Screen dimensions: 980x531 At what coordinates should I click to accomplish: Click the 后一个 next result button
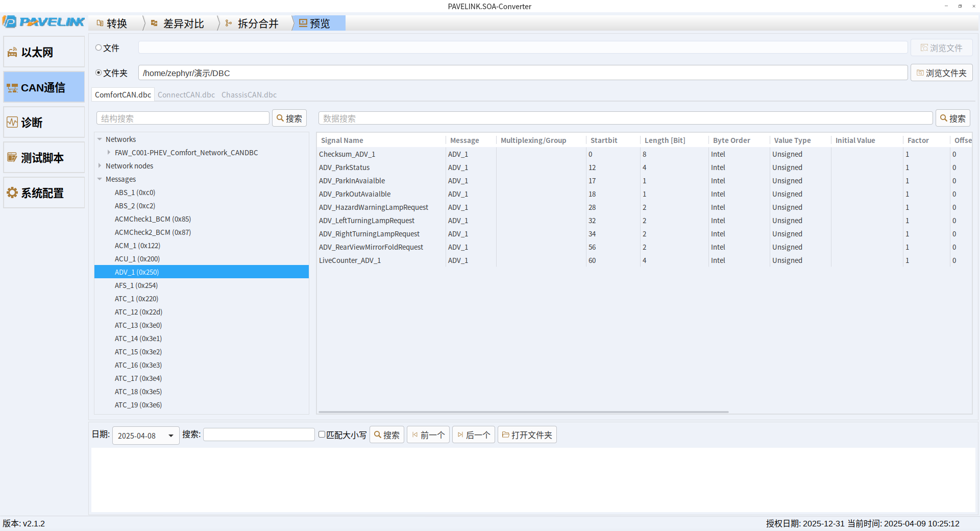point(474,435)
